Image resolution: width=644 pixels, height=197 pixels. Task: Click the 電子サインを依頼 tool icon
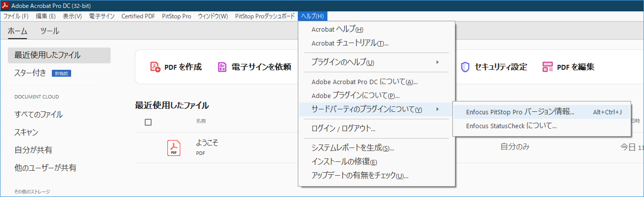222,67
